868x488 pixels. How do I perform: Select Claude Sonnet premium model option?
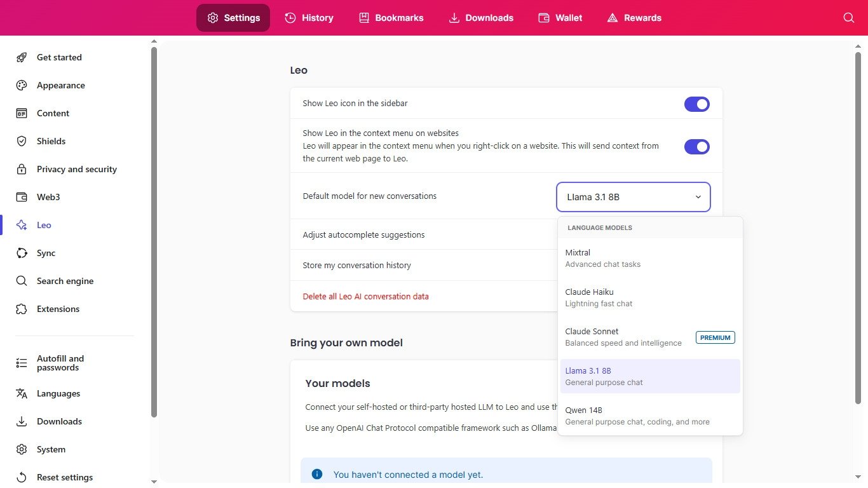point(650,337)
